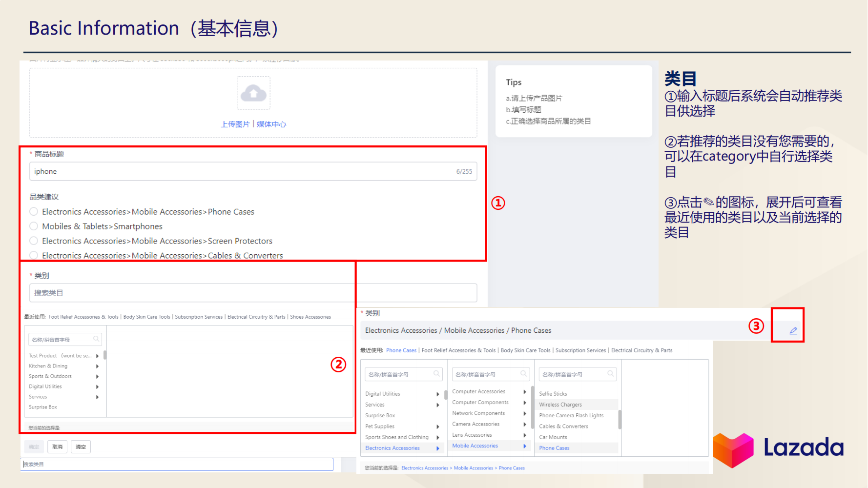The image size is (868, 488).
Task: Click the magnifier in the 名称/拼音首字母 box
Action: (96, 339)
